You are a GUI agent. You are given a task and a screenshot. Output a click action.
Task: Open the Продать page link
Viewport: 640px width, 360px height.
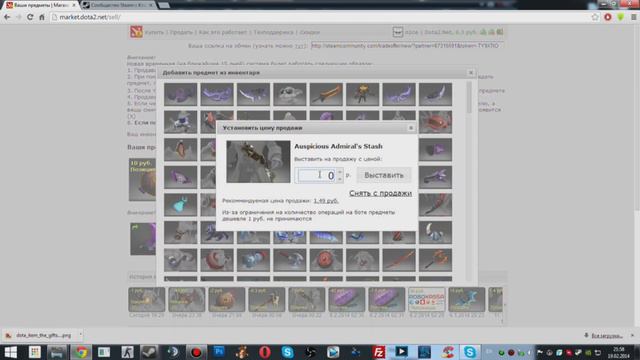coord(181,32)
